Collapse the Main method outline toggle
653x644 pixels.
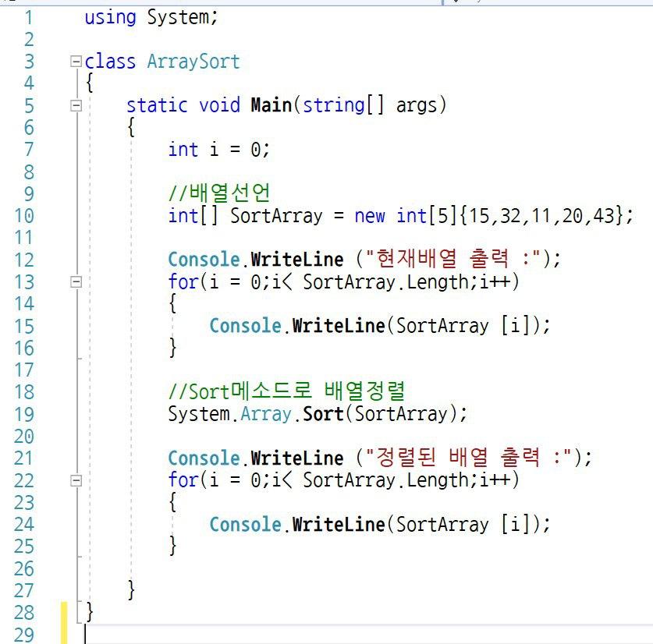pyautogui.click(x=76, y=105)
